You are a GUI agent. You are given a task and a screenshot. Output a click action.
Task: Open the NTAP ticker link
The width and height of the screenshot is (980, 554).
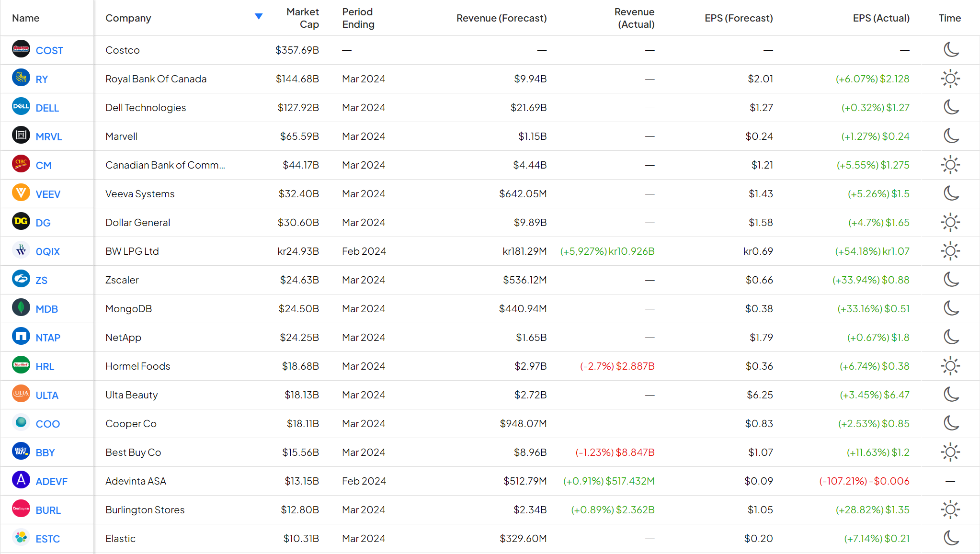[48, 338]
